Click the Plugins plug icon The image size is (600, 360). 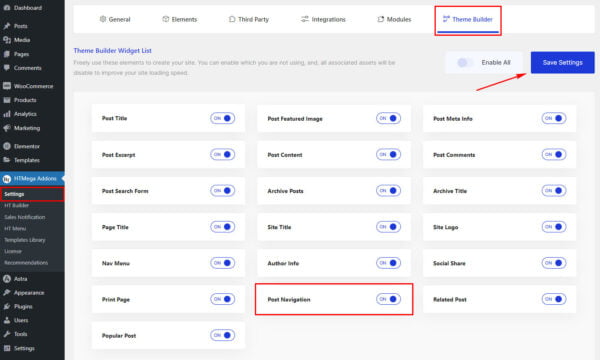coord(7,306)
